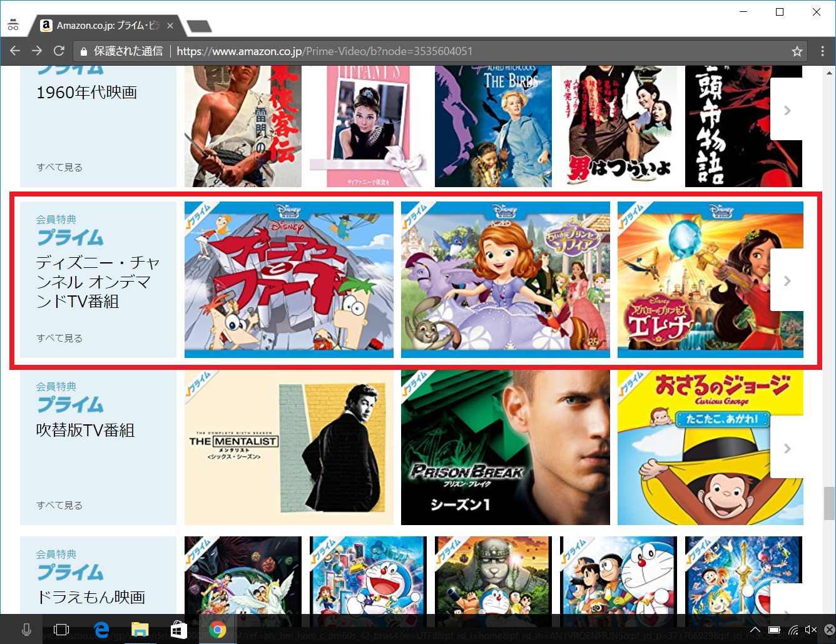Click the page vertical scrollbar thumb

(830, 503)
